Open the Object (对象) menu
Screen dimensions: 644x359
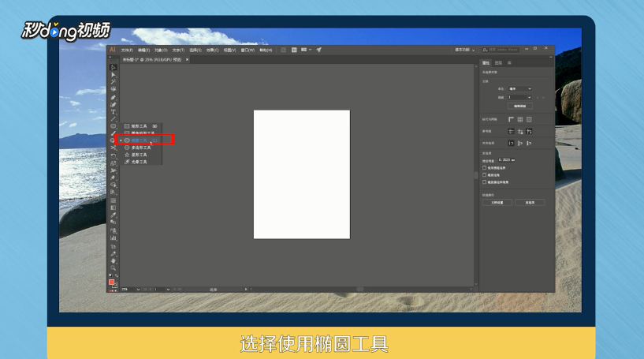(161, 50)
